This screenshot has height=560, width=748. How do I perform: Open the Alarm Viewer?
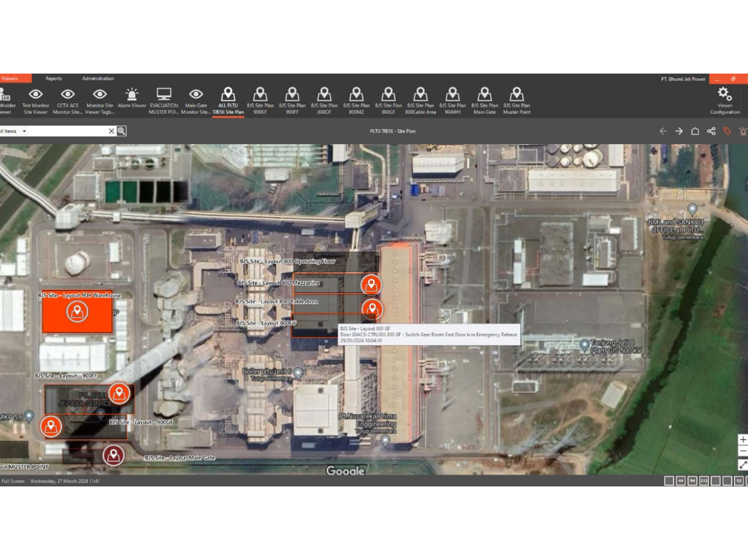point(133,96)
